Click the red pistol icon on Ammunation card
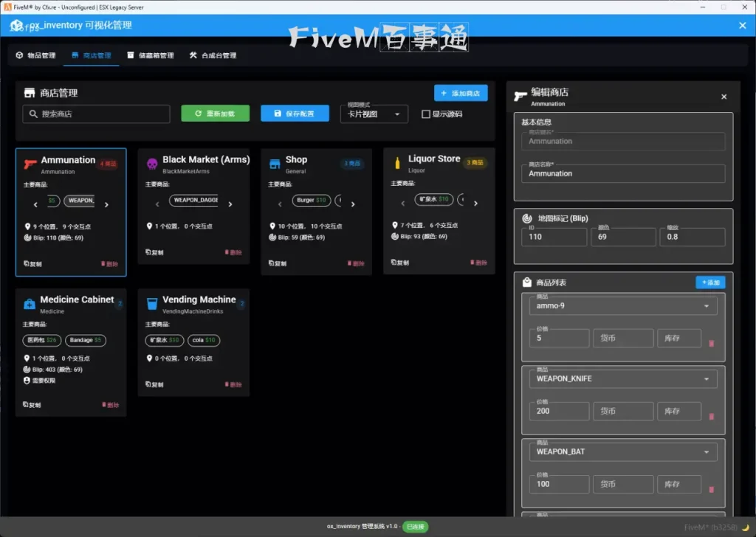This screenshot has height=537, width=756. (x=30, y=164)
